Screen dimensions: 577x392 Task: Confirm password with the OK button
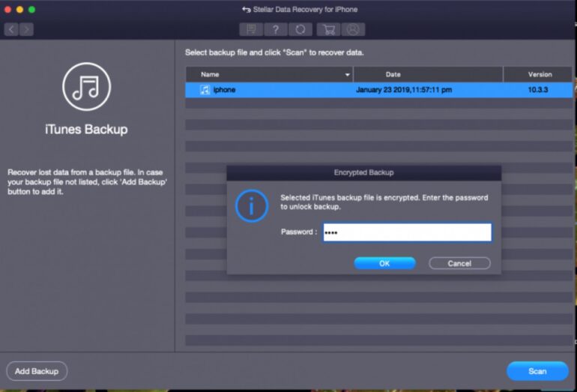click(x=384, y=263)
